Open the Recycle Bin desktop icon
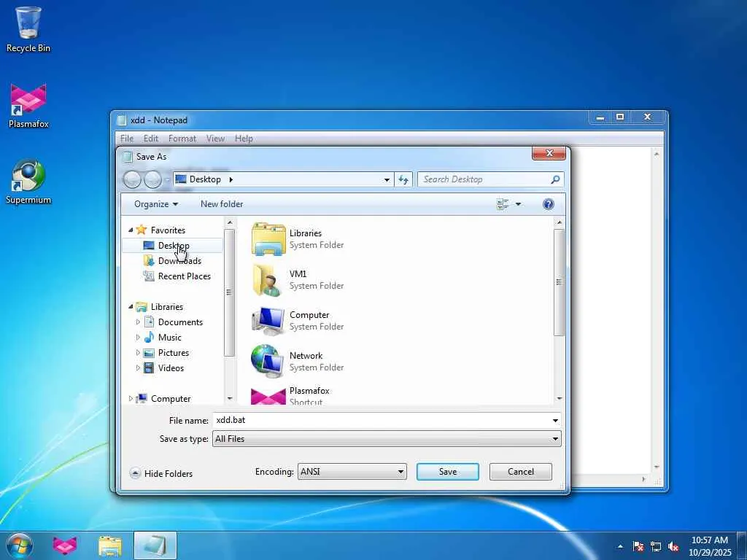Image resolution: width=747 pixels, height=560 pixels. 28,28
